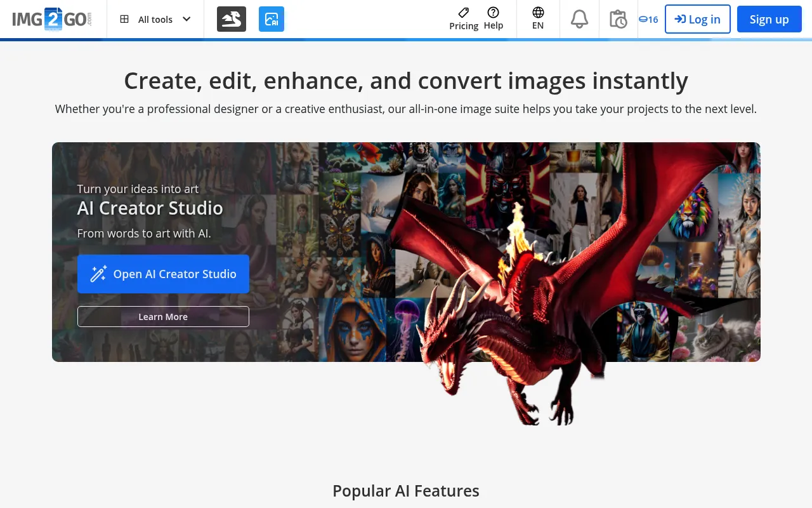Click the magic wand icon on Studio button

coord(98,274)
